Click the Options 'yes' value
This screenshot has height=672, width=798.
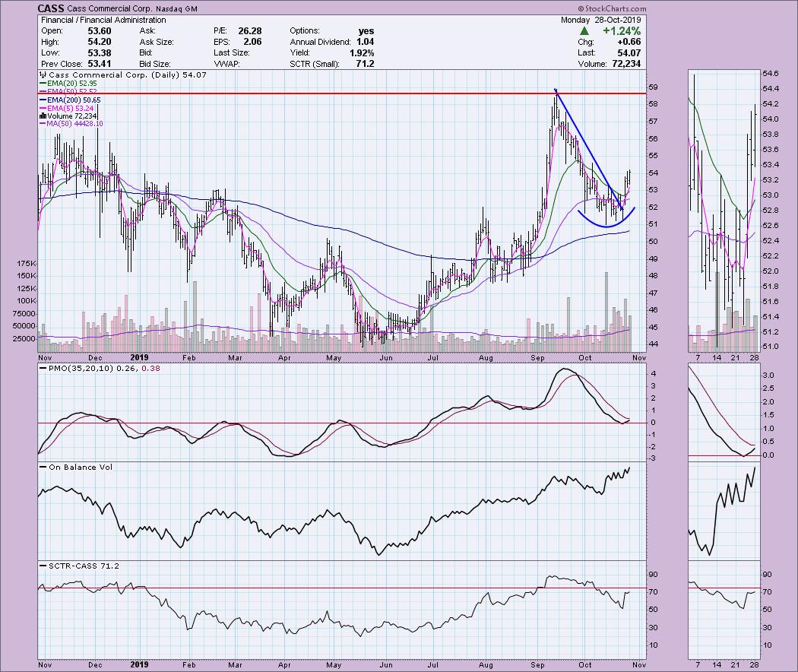(366, 31)
